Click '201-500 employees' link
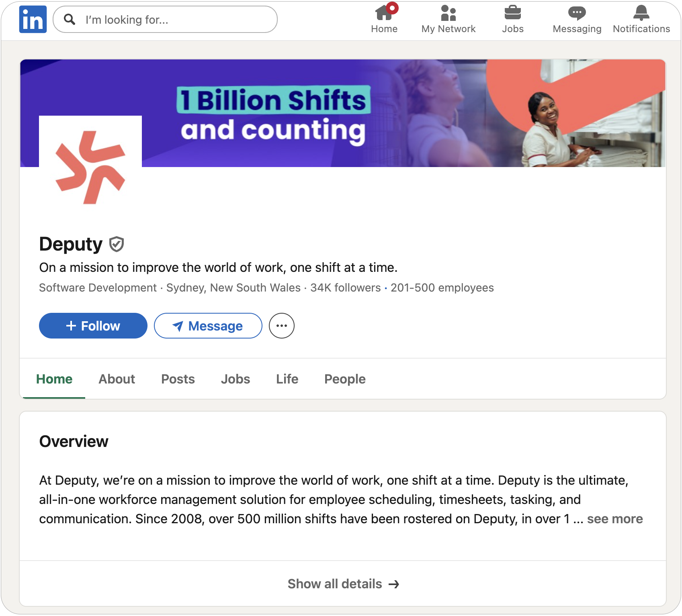This screenshot has height=616, width=682. (442, 288)
